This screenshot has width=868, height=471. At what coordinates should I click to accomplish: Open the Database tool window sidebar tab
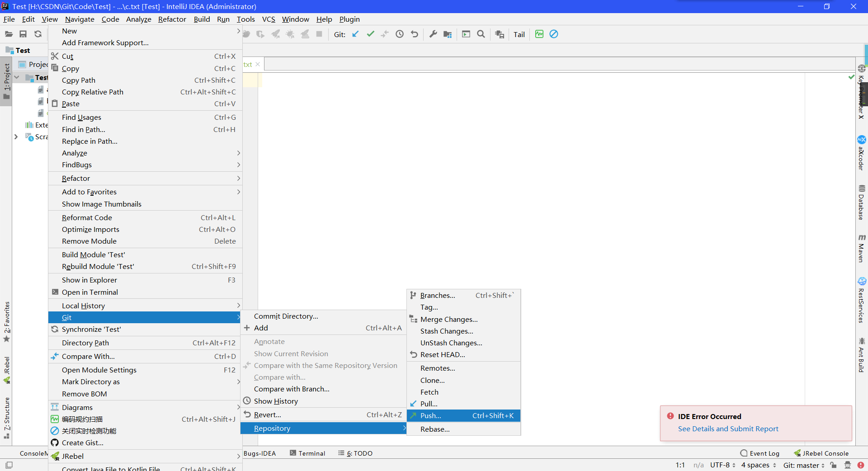(x=862, y=202)
